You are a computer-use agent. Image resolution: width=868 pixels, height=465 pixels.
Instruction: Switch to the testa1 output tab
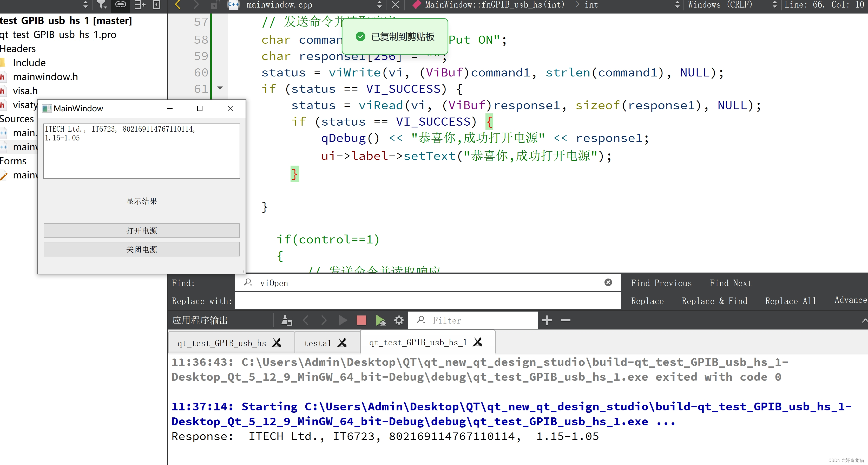[317, 343]
